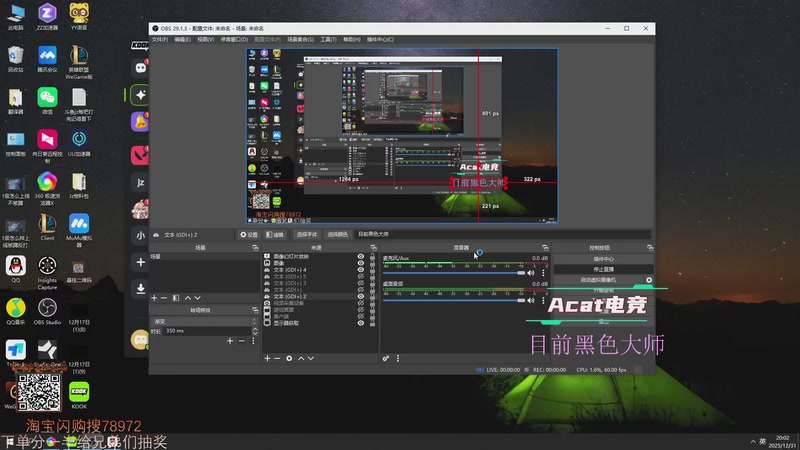The image size is (800, 450).
Task: Click the 选择字体 button
Action: coord(307,234)
